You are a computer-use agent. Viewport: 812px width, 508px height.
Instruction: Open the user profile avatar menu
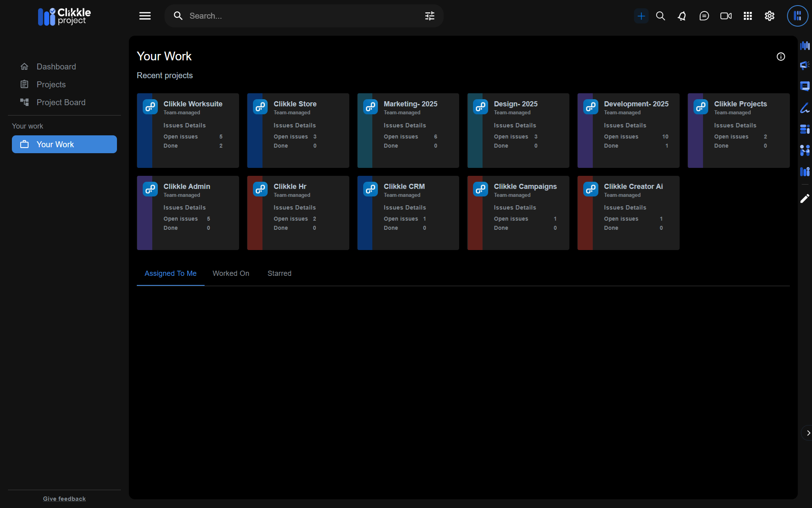[x=797, y=16]
